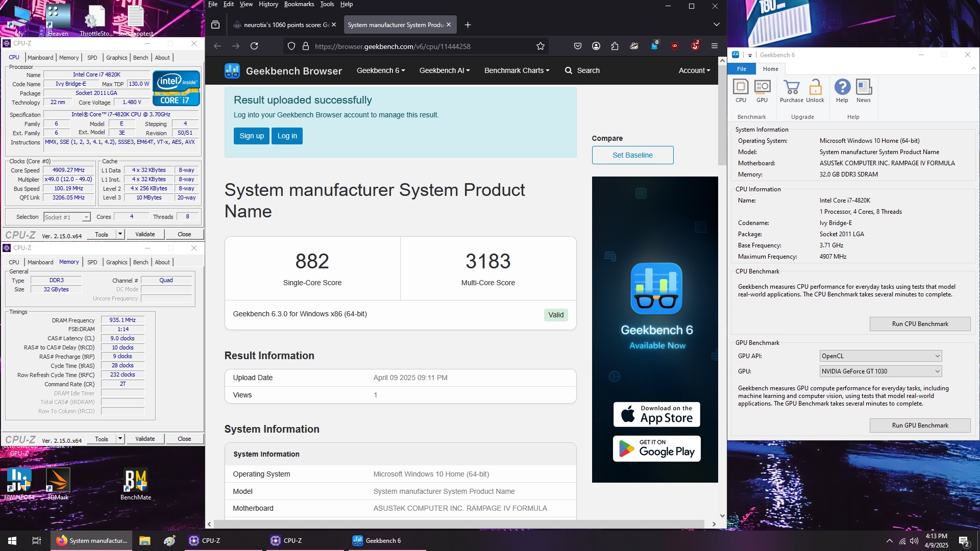Click the Search link in Geekbench Browser
Image resolution: width=980 pixels, height=551 pixels.
(x=582, y=70)
